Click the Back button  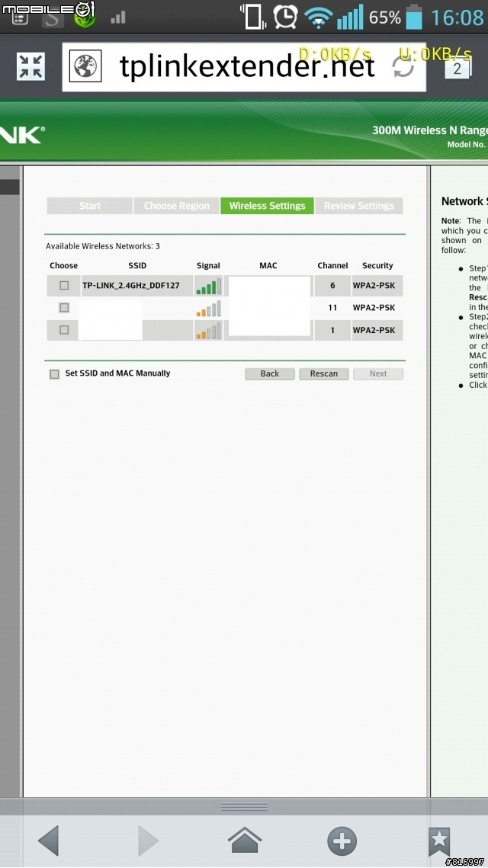(270, 373)
